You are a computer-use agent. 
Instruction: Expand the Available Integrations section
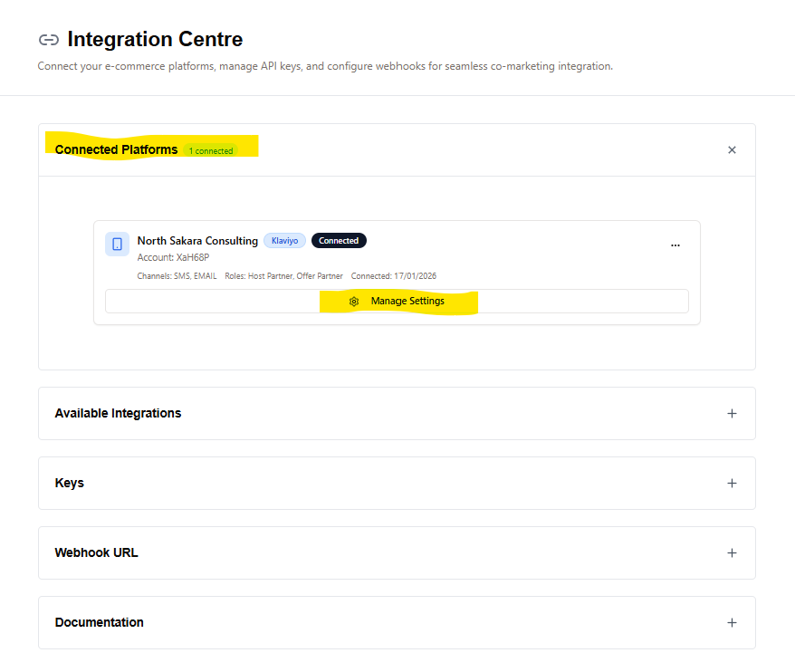732,413
